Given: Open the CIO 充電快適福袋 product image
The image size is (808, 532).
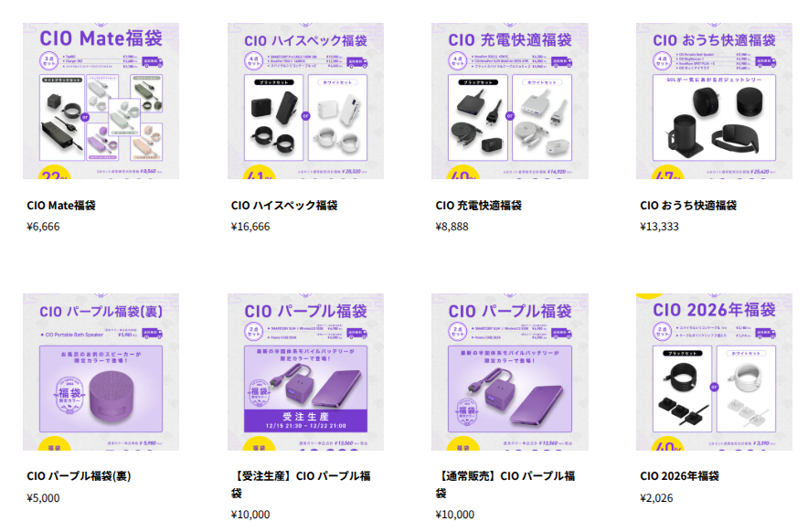Looking at the screenshot, I should 510,101.
